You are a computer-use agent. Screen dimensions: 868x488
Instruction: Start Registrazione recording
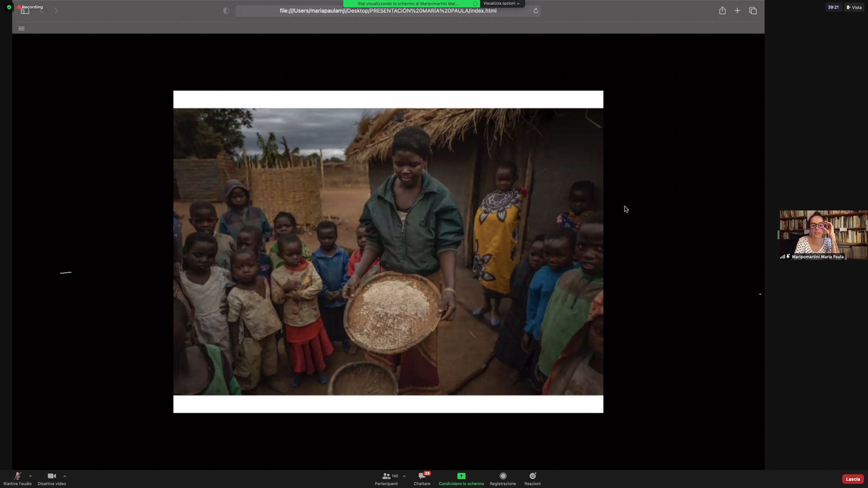503,479
